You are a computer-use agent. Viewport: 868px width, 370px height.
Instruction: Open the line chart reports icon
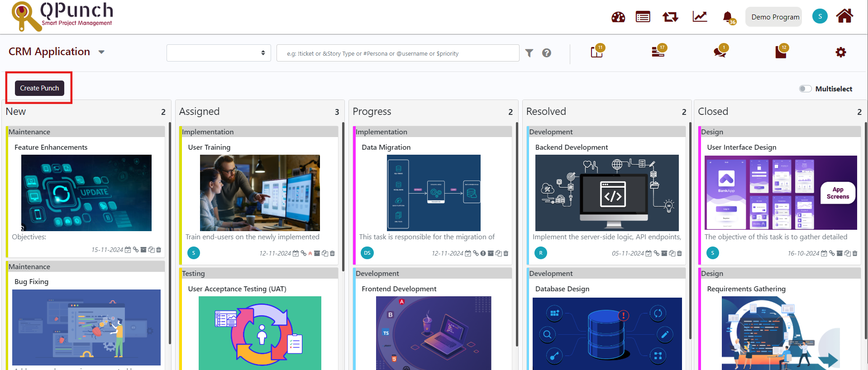click(700, 17)
